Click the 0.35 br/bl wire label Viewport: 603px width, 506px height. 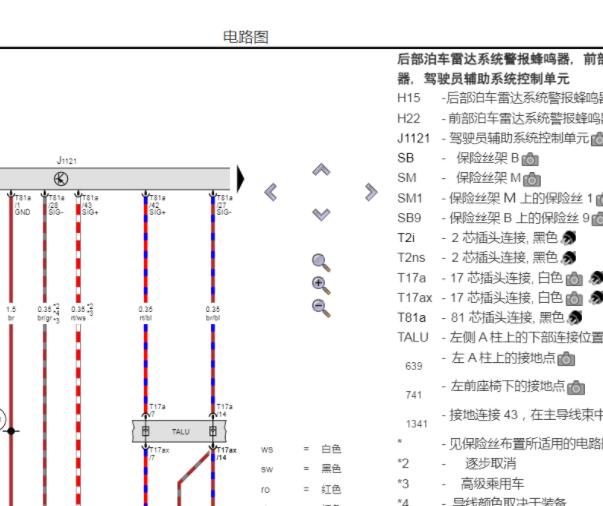coord(213,313)
